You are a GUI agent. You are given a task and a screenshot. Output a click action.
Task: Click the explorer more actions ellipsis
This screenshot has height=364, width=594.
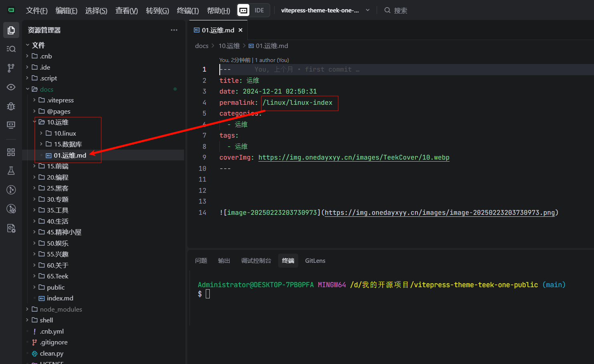(x=174, y=30)
